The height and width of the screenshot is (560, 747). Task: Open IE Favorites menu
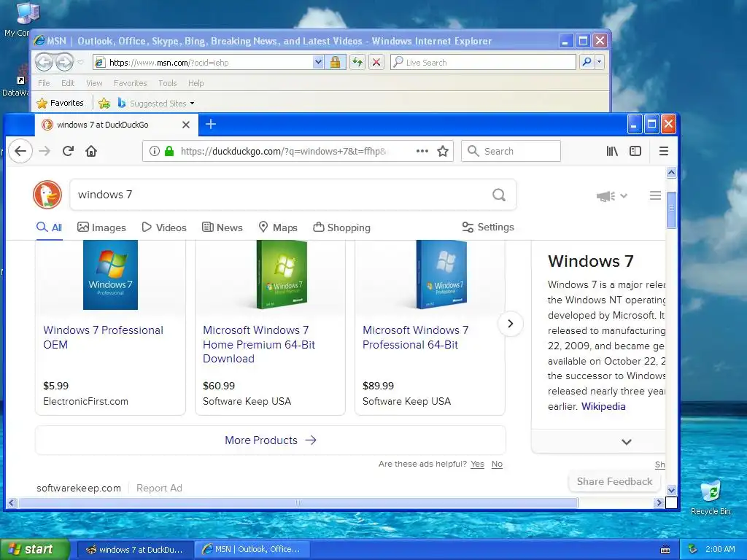(x=130, y=83)
